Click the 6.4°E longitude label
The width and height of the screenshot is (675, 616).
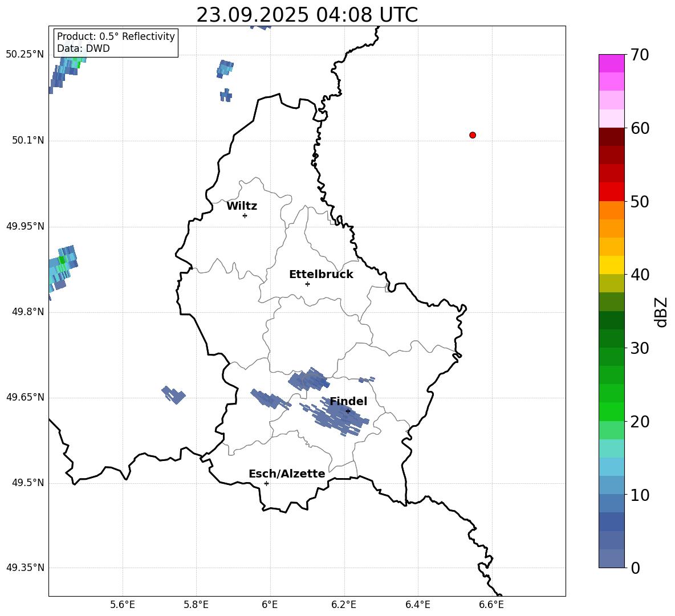tap(417, 605)
